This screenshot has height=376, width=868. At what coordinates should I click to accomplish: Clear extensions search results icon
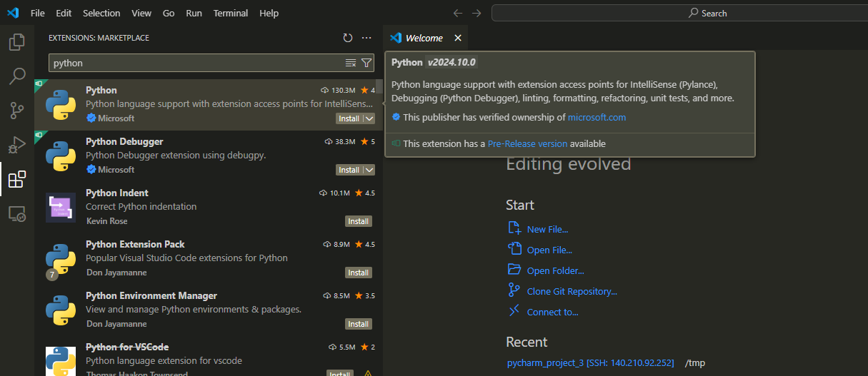tap(351, 63)
